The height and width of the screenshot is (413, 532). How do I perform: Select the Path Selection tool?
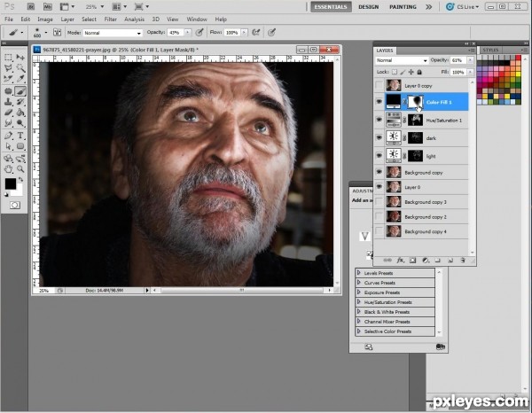(x=9, y=146)
